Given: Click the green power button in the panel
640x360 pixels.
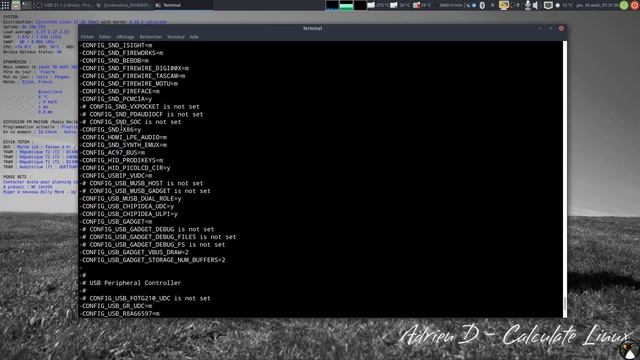Looking at the screenshot, I should click(624, 5).
